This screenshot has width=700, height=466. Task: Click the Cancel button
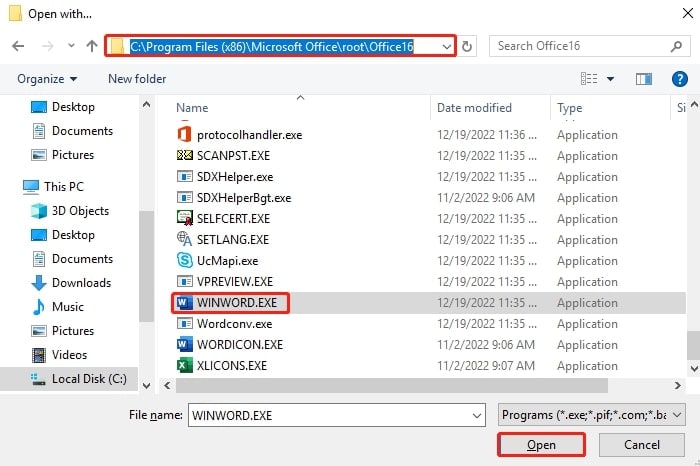(x=642, y=445)
